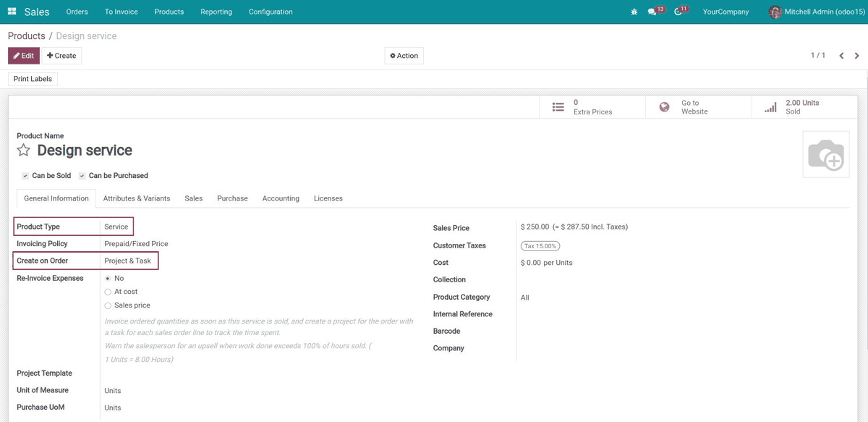The height and width of the screenshot is (422, 868).
Task: Click the Edit button
Action: [x=24, y=56]
